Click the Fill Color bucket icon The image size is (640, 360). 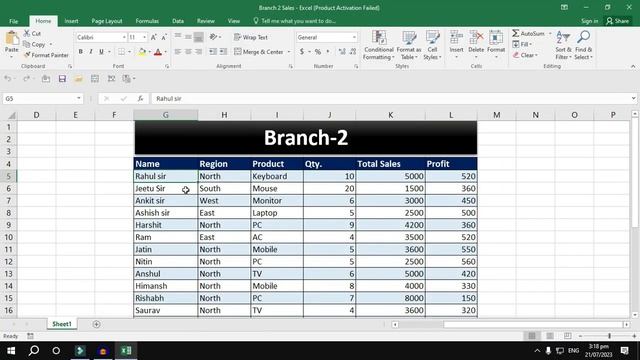(142, 52)
